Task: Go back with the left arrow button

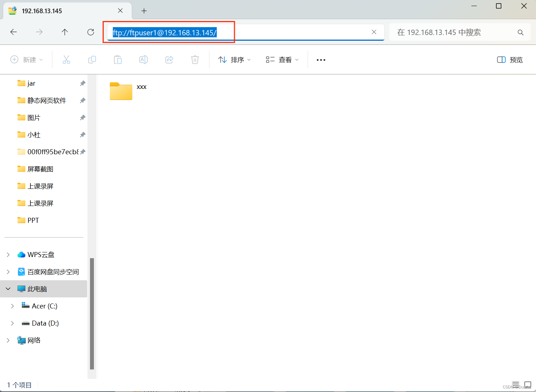Action: click(x=14, y=32)
